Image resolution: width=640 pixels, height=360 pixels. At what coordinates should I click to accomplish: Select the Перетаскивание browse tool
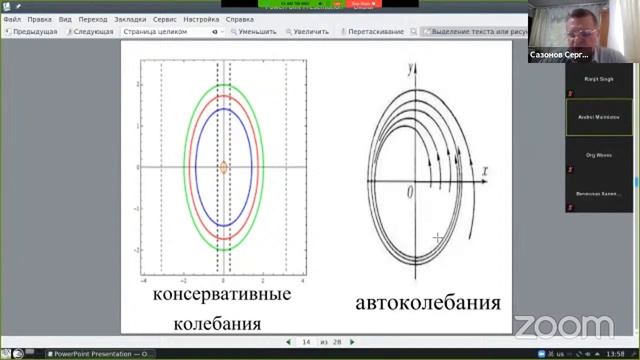click(372, 31)
